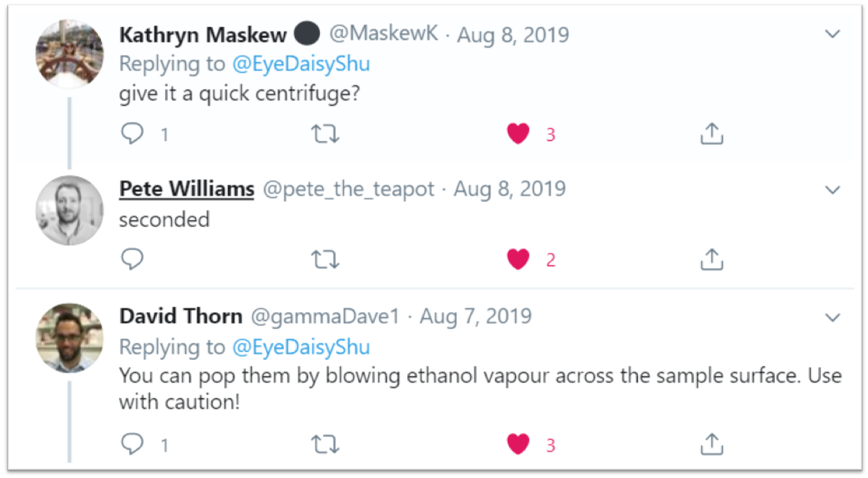Viewport: 868px width, 478px height.
Task: Reply to Pete Williams' tweet
Action: [132, 259]
